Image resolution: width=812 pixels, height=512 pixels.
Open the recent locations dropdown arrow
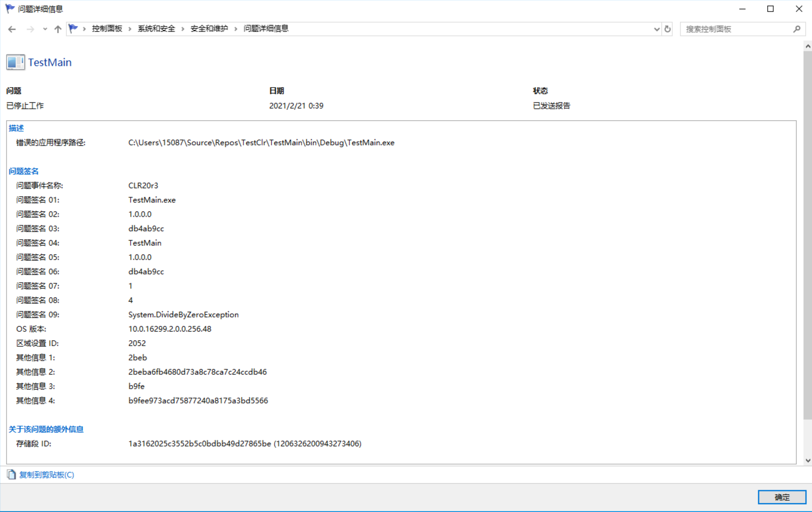coord(45,29)
